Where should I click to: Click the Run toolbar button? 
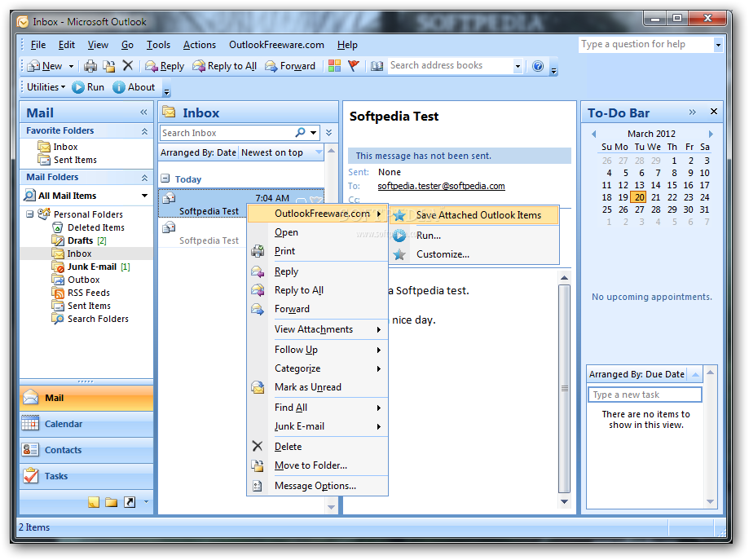[x=88, y=87]
